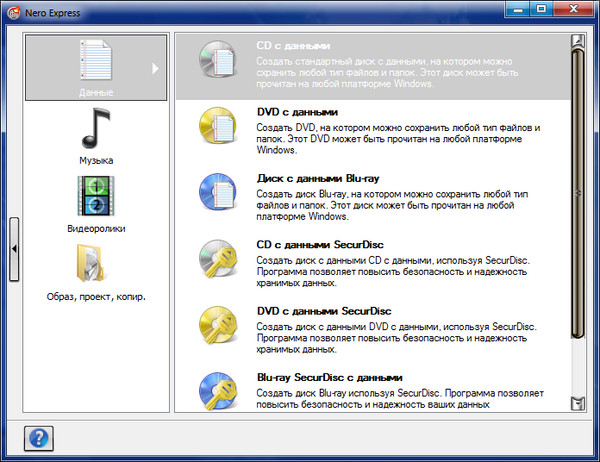The height and width of the screenshot is (462, 600).
Task: Select the Музыка category label
Action: (x=96, y=160)
